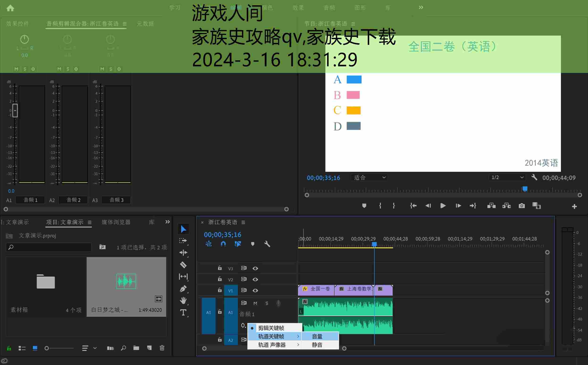
Task: Step back one frame
Action: pyautogui.click(x=428, y=206)
